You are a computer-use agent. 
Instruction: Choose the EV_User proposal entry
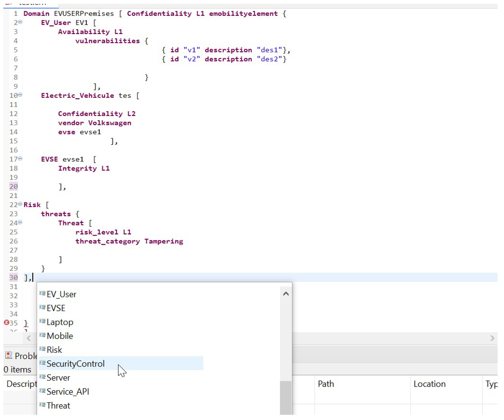point(61,294)
